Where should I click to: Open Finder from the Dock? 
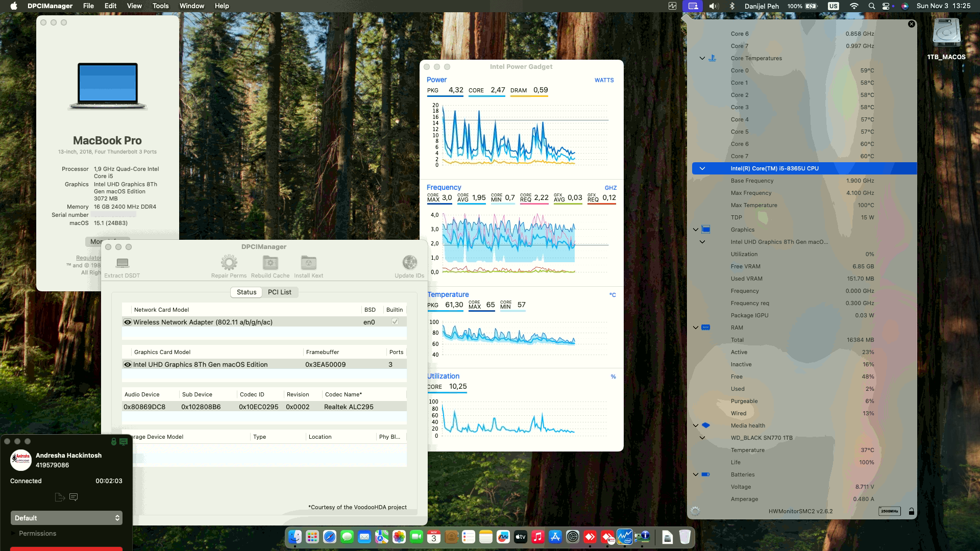[x=295, y=537]
